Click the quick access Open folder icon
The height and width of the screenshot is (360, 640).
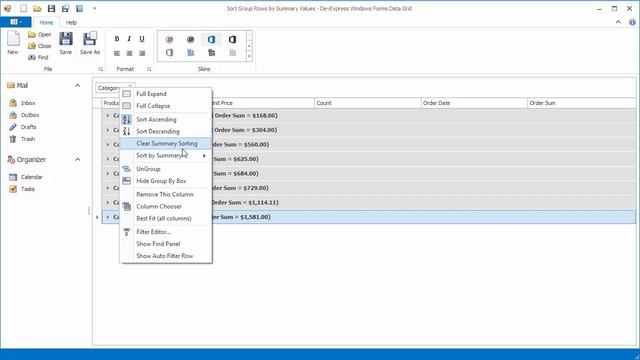point(37,8)
